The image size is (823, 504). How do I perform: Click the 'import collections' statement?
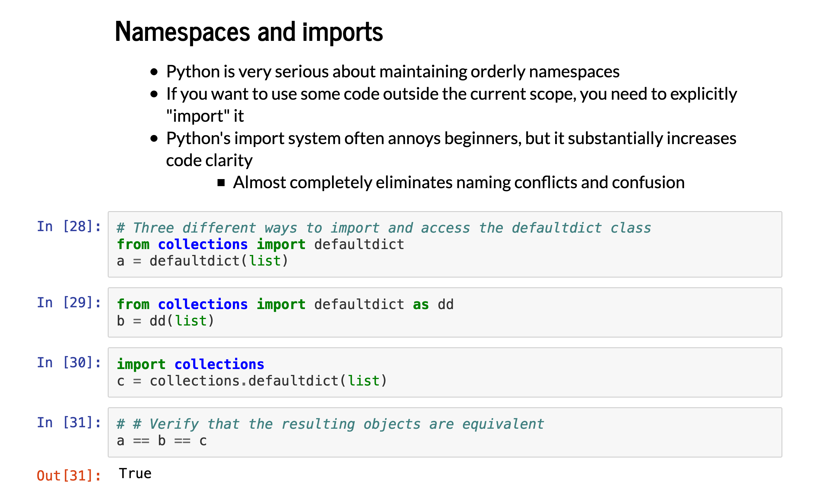click(190, 364)
